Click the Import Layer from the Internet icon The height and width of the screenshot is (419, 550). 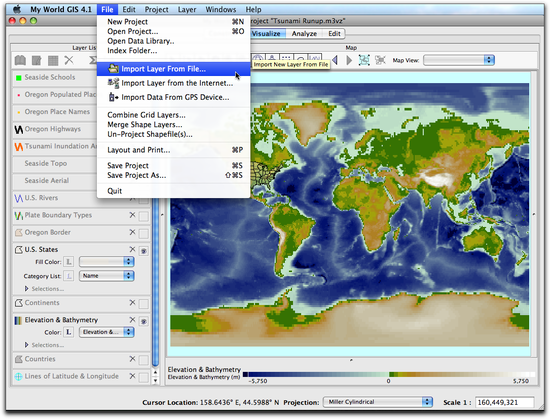113,83
